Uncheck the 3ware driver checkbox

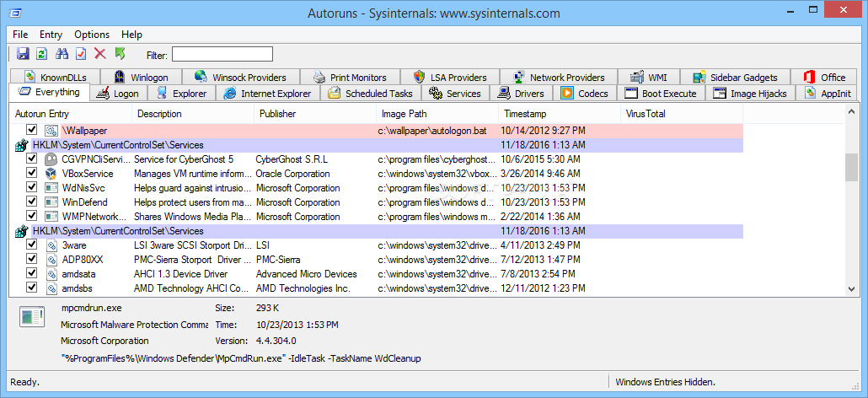[31, 245]
